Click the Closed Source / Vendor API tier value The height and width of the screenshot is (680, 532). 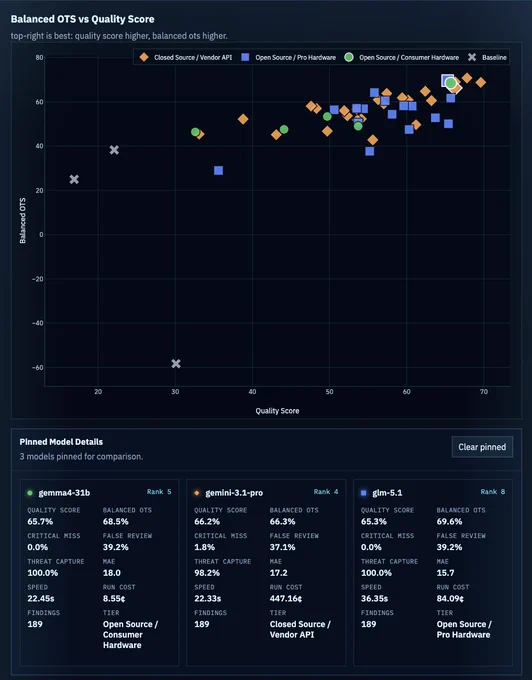(300, 629)
